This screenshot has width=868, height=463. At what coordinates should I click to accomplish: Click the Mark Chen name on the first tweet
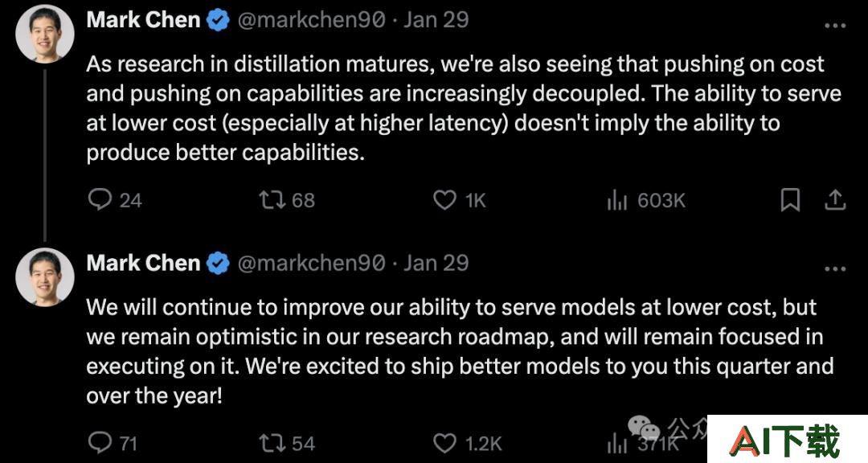[143, 20]
